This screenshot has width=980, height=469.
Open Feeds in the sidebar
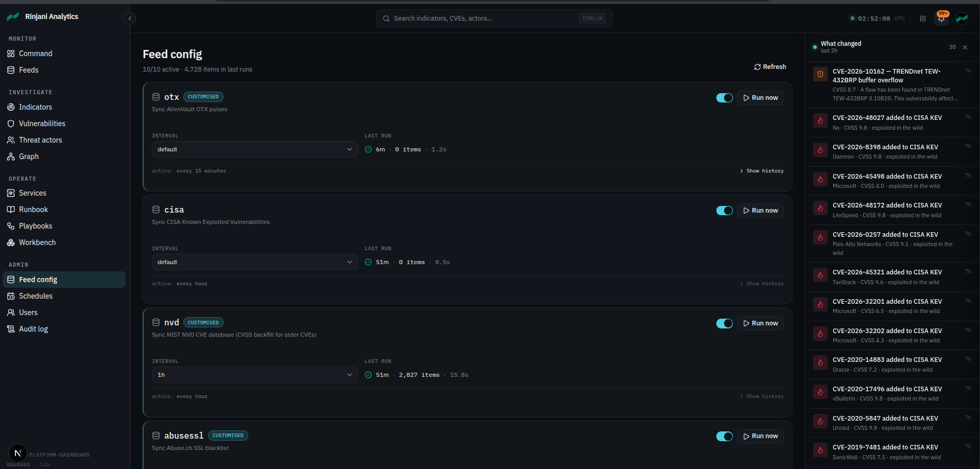64,70
